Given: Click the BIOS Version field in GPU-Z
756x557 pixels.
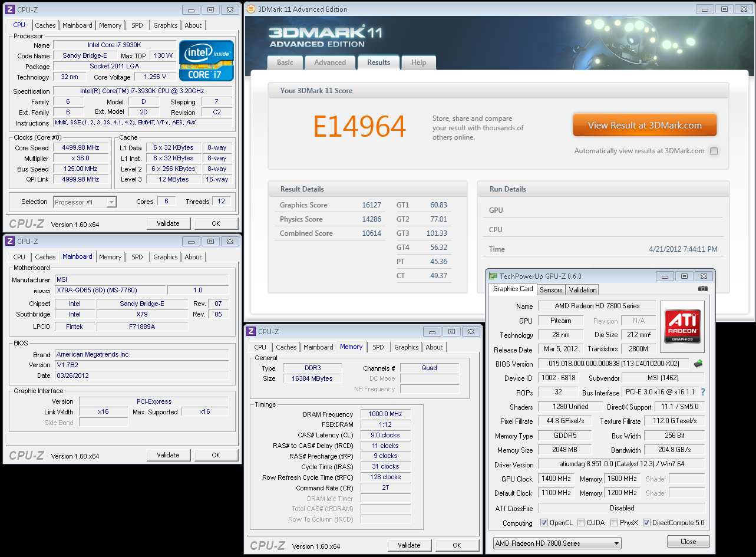Looking at the screenshot, I should click(613, 364).
